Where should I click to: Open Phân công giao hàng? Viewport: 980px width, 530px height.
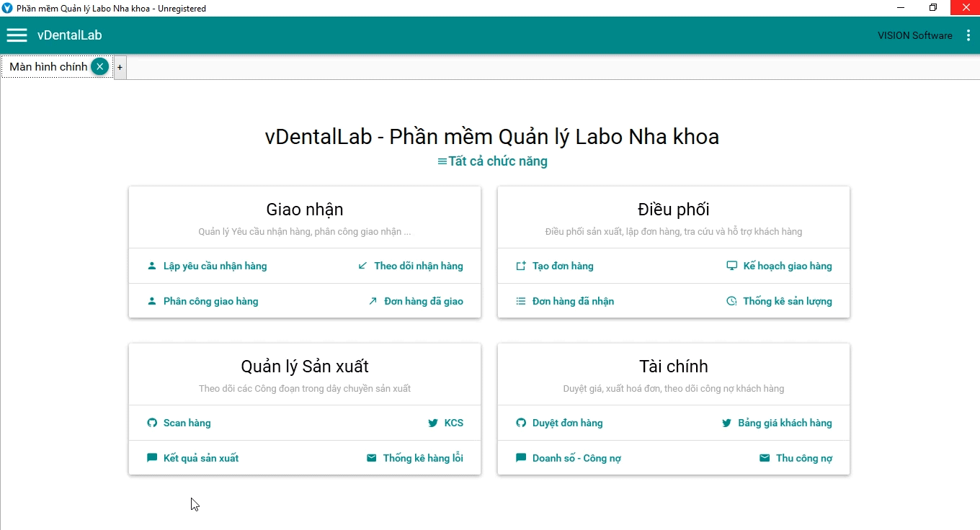click(210, 301)
